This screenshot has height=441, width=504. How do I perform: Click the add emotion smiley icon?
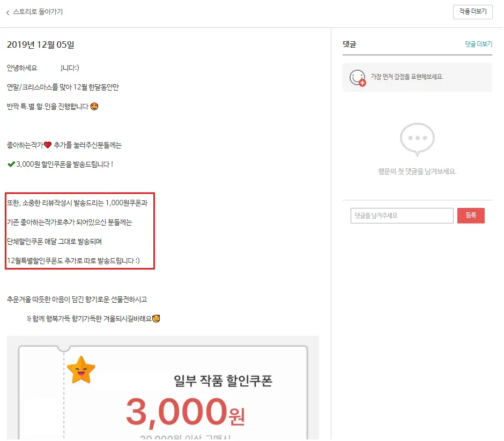click(358, 78)
